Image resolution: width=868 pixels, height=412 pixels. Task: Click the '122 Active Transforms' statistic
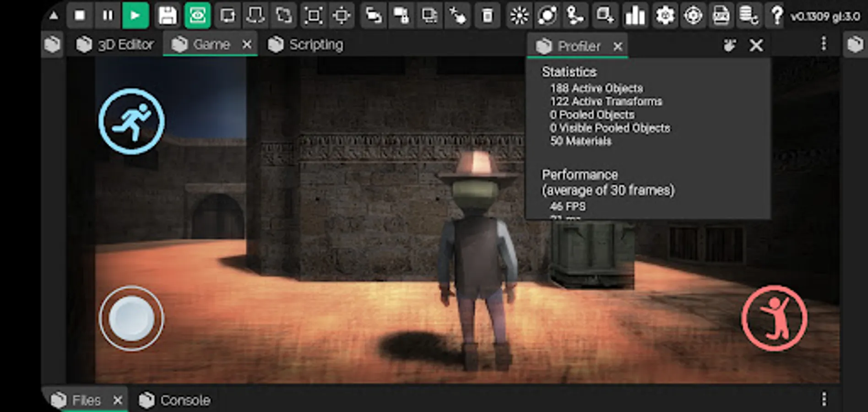pyautogui.click(x=606, y=102)
